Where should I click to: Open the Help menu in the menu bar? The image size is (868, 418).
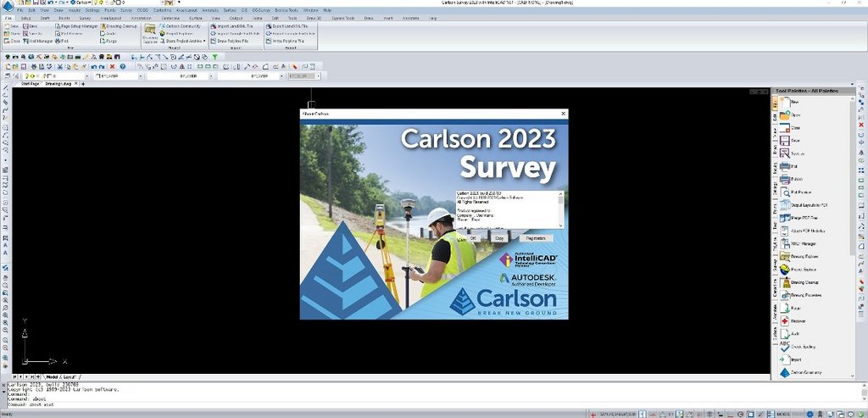pos(327,10)
